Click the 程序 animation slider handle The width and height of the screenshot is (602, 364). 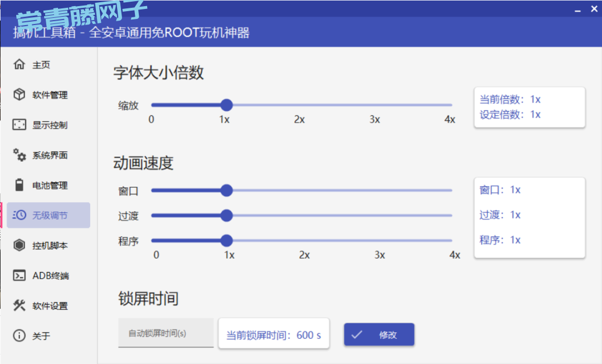(x=226, y=240)
